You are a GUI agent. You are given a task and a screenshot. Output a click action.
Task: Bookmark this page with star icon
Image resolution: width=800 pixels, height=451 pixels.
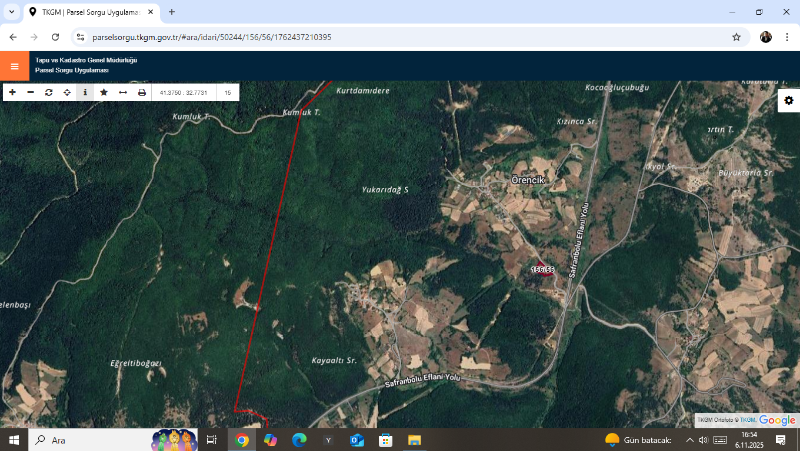736,37
